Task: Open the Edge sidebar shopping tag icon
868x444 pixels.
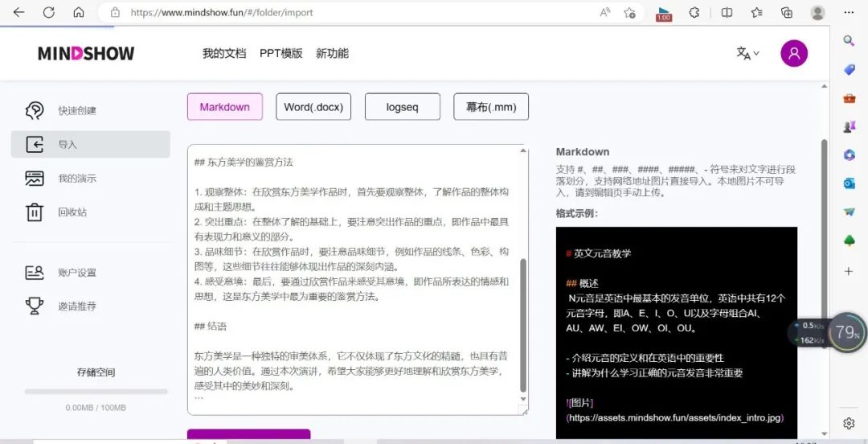Action: (849, 69)
